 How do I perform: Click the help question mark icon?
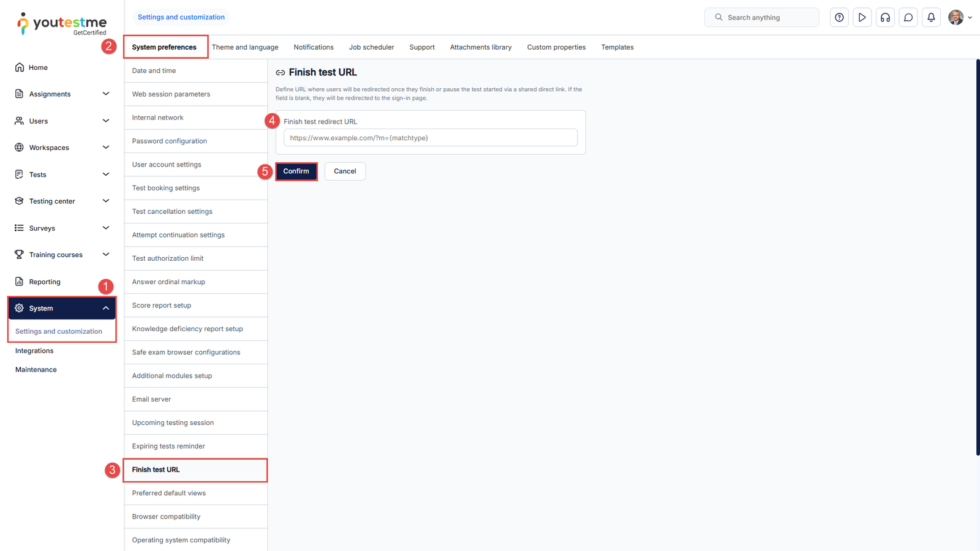[x=839, y=18]
